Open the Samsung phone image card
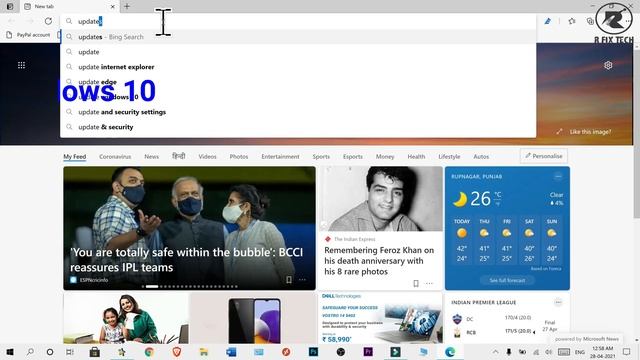The height and width of the screenshot is (360, 640). pyautogui.click(x=253, y=318)
